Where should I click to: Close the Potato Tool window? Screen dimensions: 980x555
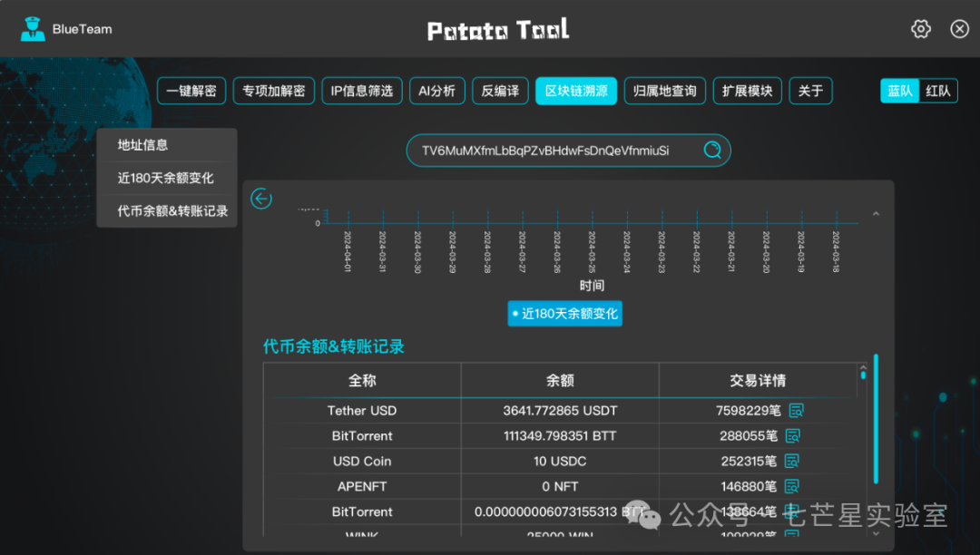click(959, 29)
